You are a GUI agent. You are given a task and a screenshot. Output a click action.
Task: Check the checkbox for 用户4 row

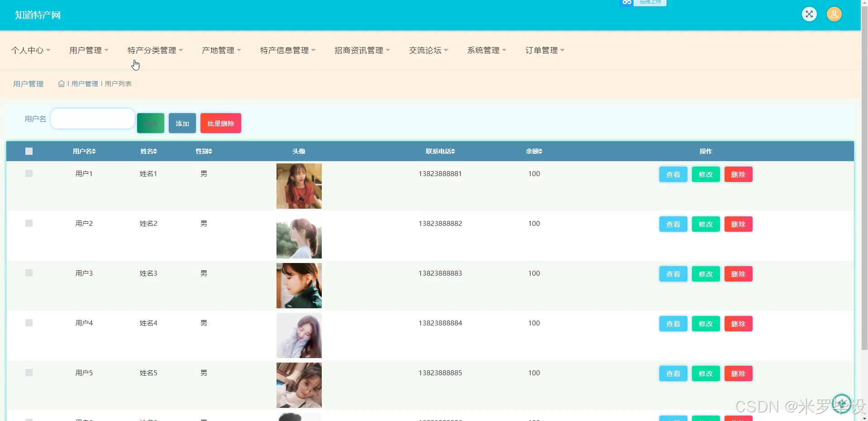click(29, 323)
